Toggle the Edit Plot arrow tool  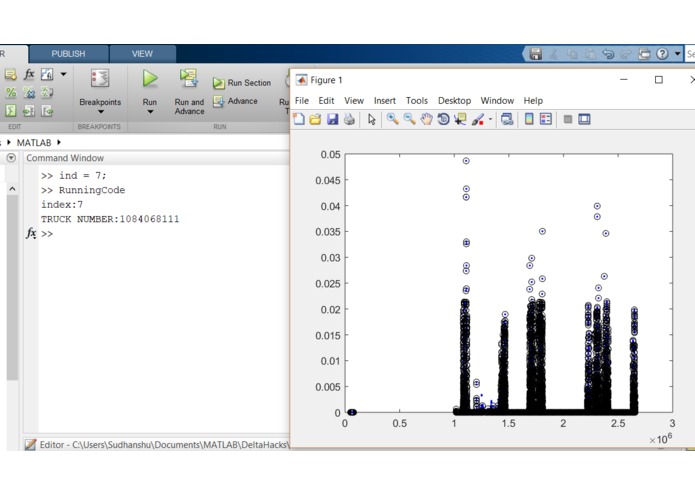pyautogui.click(x=372, y=119)
